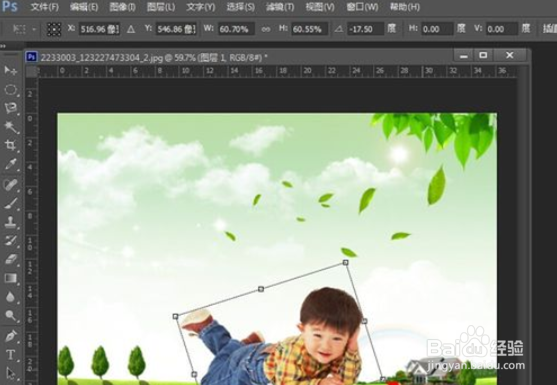557x385 pixels.
Task: Close the document window
Action: tap(510, 55)
